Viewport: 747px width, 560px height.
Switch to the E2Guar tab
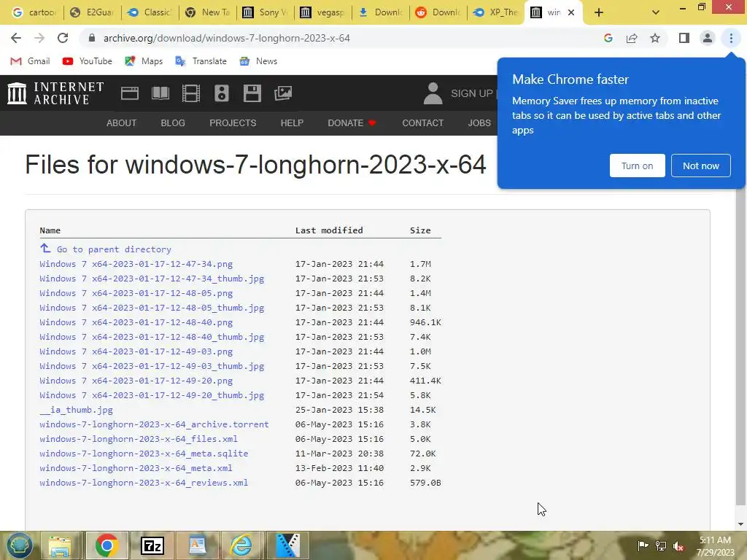click(x=93, y=12)
